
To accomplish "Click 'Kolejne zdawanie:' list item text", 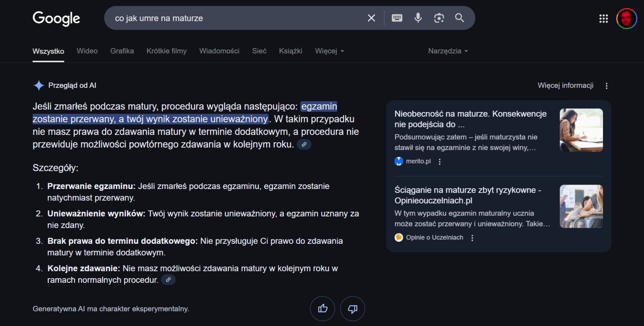I will 84,268.
